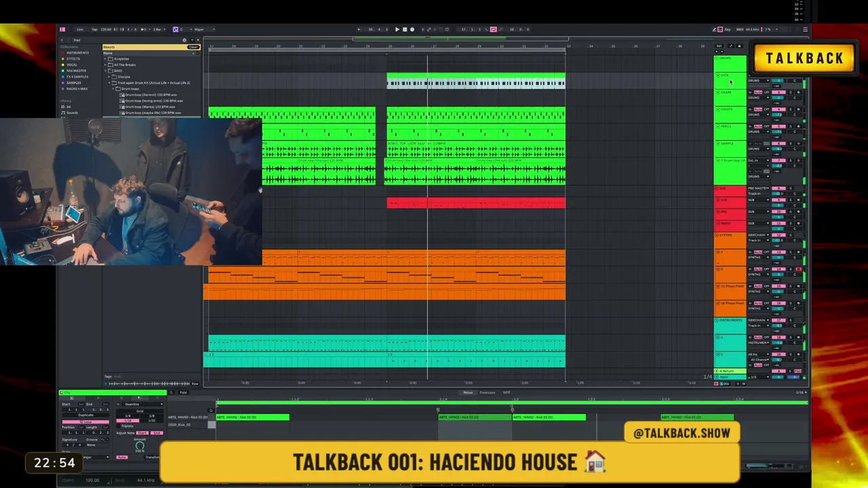
Task: Click the SAMPLES collection color icon
Action: tap(63, 83)
